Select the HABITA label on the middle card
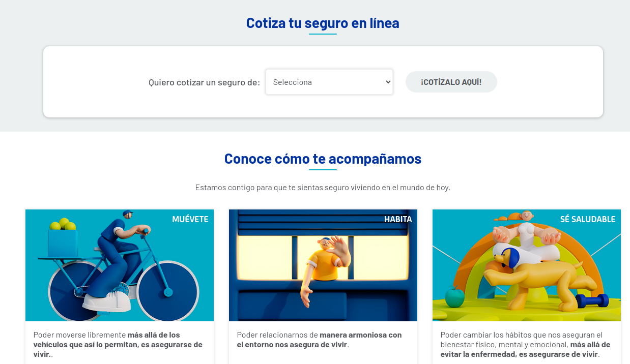The image size is (630, 364). tap(398, 219)
